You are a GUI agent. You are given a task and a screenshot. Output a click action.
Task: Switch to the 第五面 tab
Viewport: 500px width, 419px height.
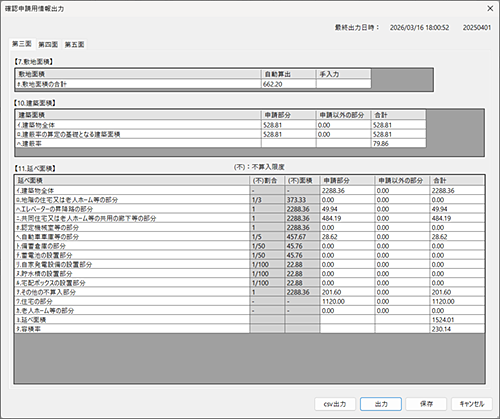(x=74, y=44)
